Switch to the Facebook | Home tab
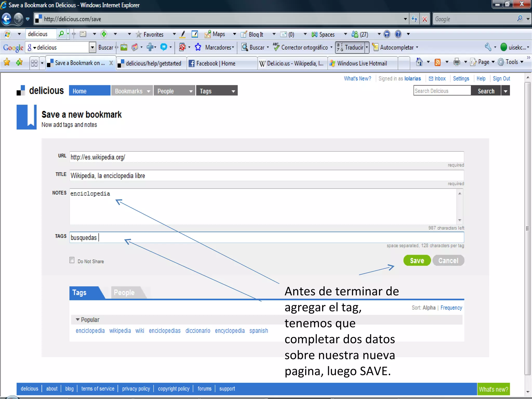 [216, 63]
